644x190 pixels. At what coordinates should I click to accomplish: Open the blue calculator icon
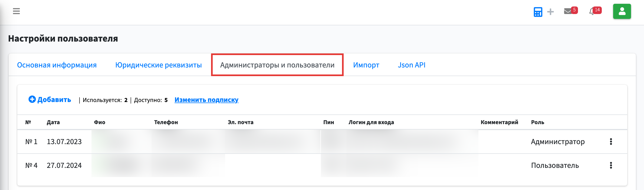538,12
